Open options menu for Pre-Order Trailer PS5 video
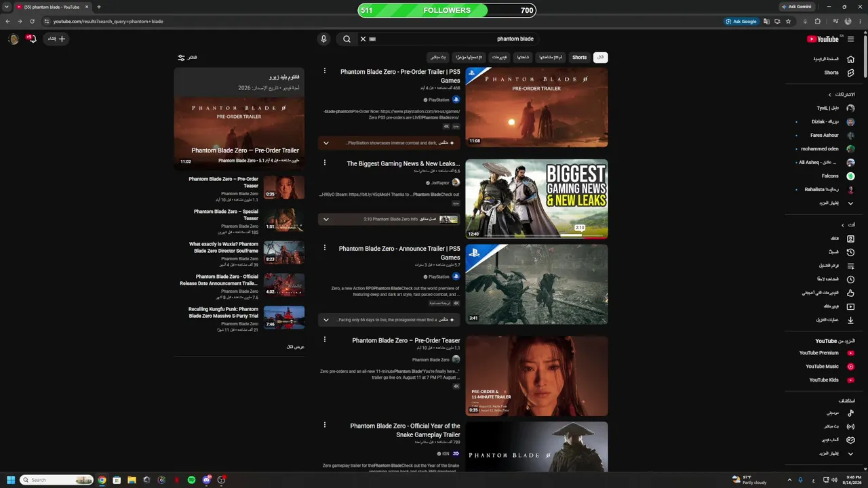The width and height of the screenshot is (868, 488). coord(325,70)
